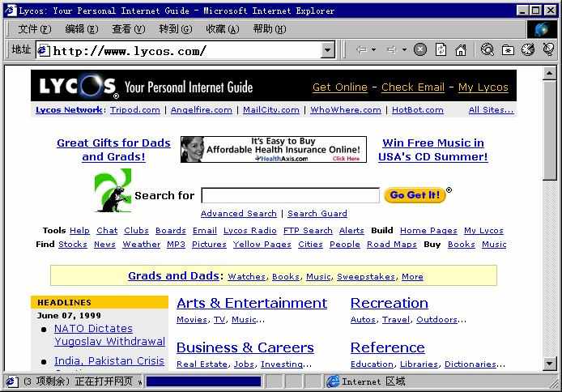Click the Lycos dog logo image

click(x=113, y=190)
